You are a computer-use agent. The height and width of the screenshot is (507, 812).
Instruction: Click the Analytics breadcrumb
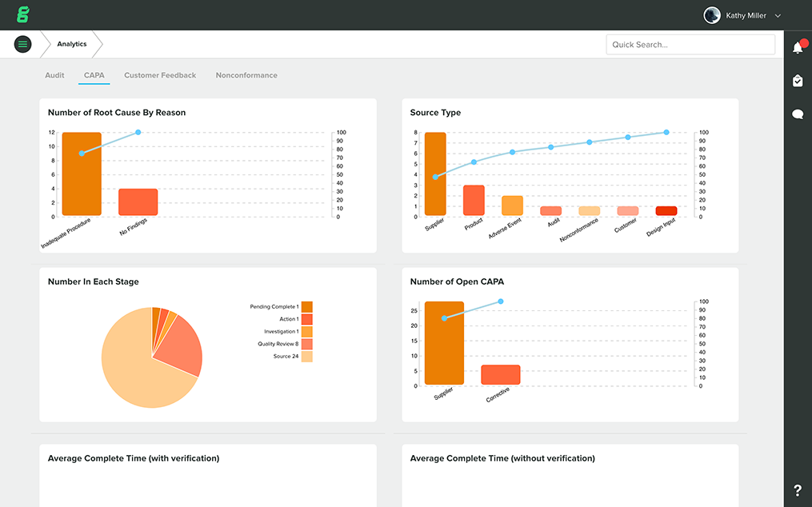coord(72,44)
